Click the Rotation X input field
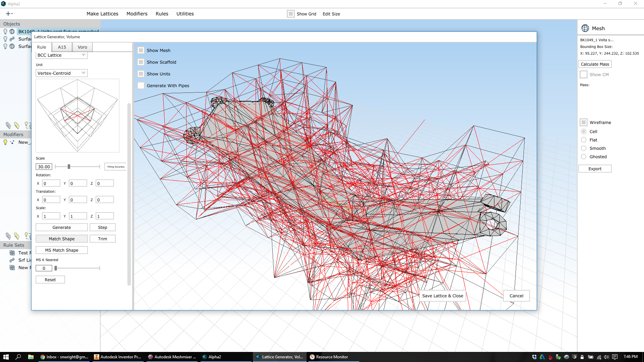This screenshot has width=644, height=362. [51, 183]
